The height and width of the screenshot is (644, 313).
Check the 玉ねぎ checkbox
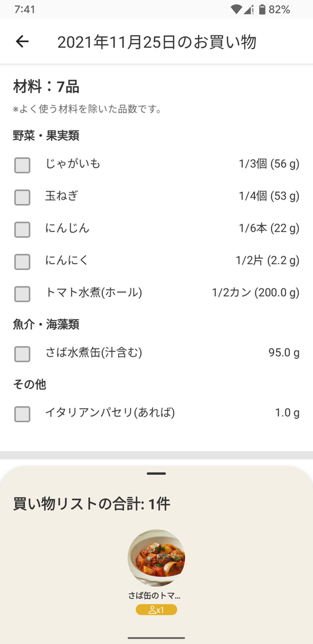pyautogui.click(x=22, y=197)
